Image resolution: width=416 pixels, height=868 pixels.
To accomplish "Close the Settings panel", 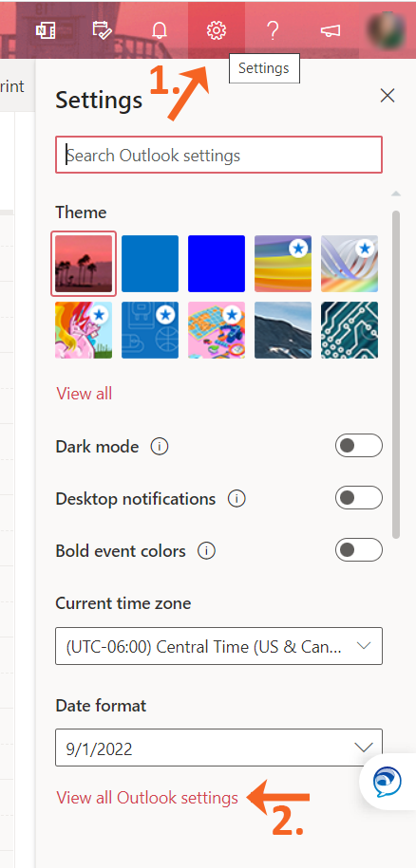I will coord(388,96).
